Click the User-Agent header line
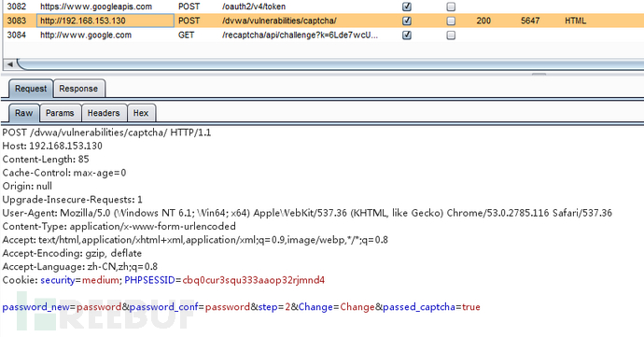Screen dimensions: 644x337 pos(307,213)
